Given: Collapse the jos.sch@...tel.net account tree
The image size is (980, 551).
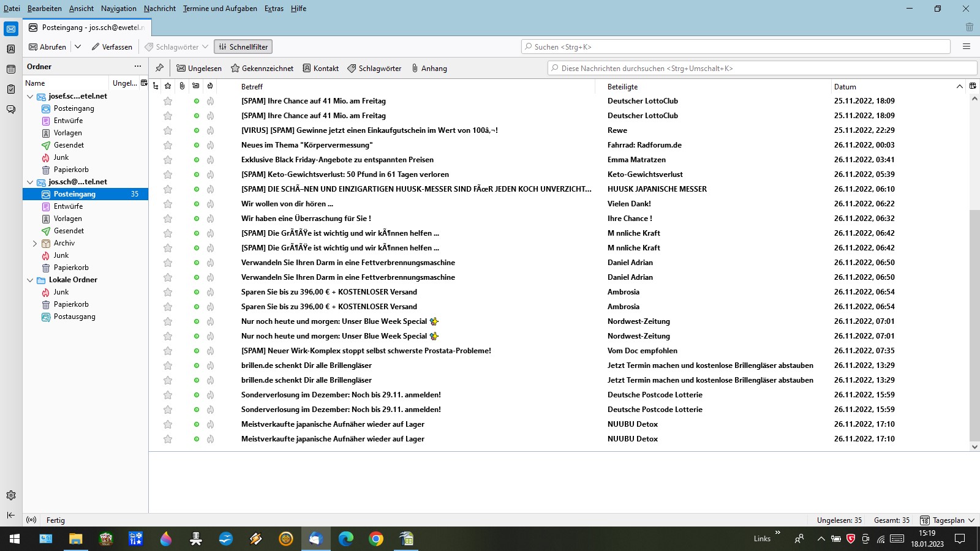Looking at the screenshot, I should [x=30, y=182].
